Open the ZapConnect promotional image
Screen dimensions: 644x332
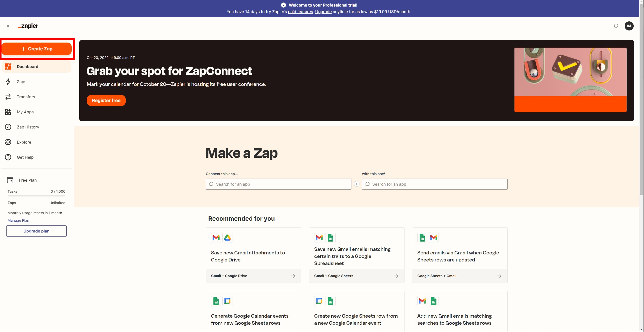pyautogui.click(x=570, y=80)
